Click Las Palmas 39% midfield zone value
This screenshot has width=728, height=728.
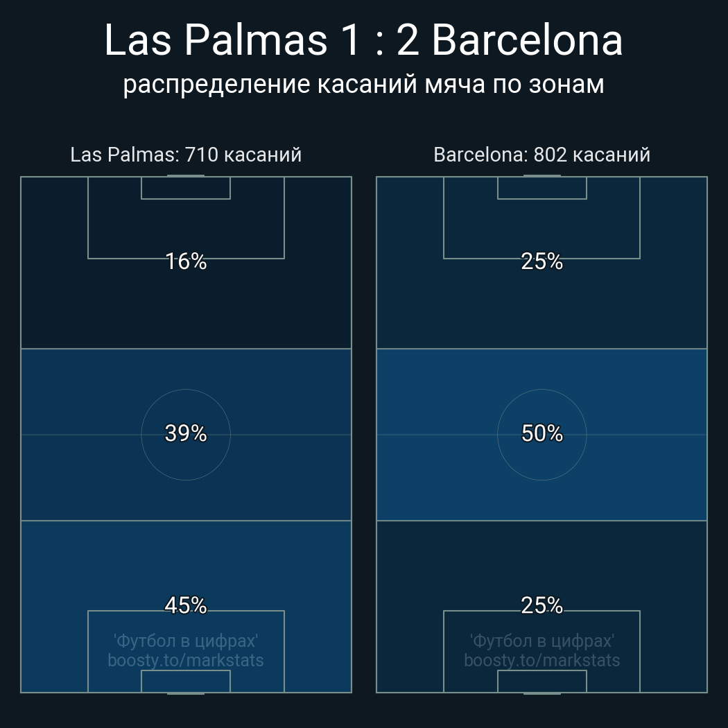186,433
